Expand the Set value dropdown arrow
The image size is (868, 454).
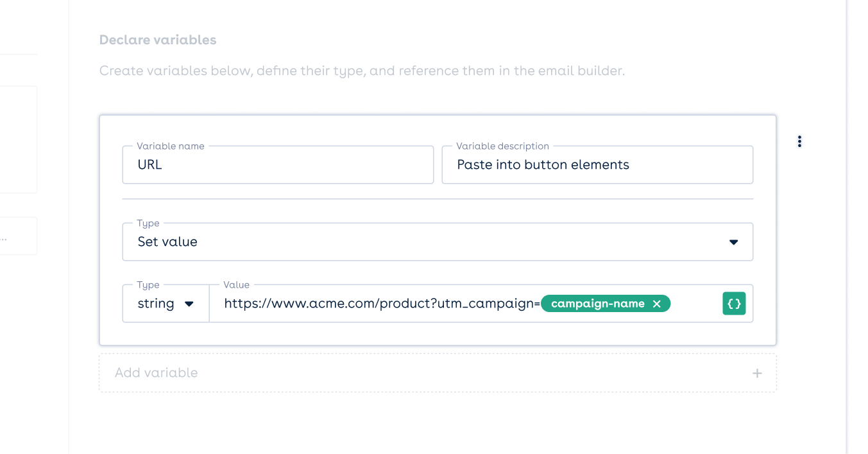(733, 242)
